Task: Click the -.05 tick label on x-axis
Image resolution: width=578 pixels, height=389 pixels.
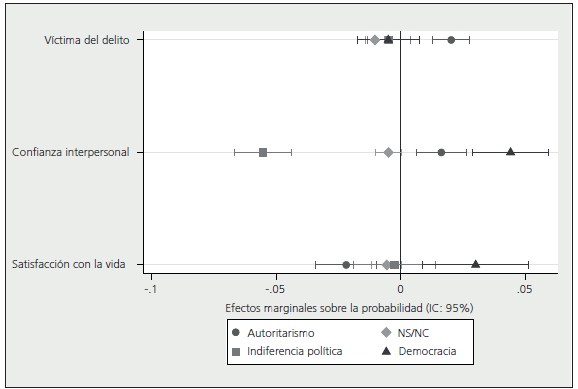Action: coord(275,289)
